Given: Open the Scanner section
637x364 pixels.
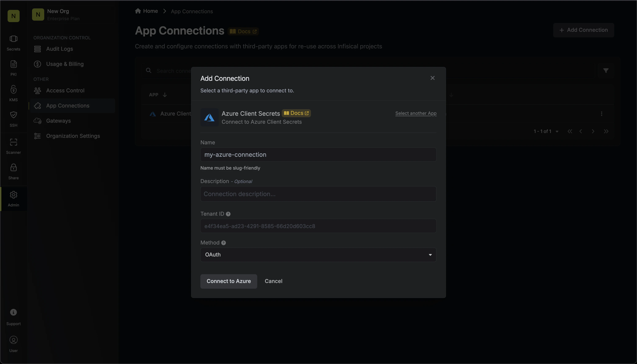Looking at the screenshot, I should point(13,146).
